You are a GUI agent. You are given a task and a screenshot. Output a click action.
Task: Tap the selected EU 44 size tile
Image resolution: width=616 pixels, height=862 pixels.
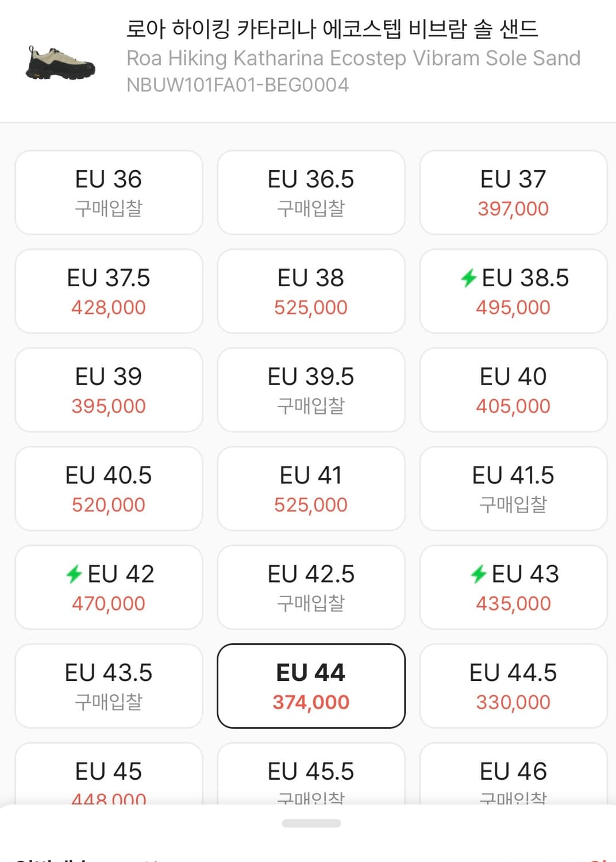click(x=311, y=686)
